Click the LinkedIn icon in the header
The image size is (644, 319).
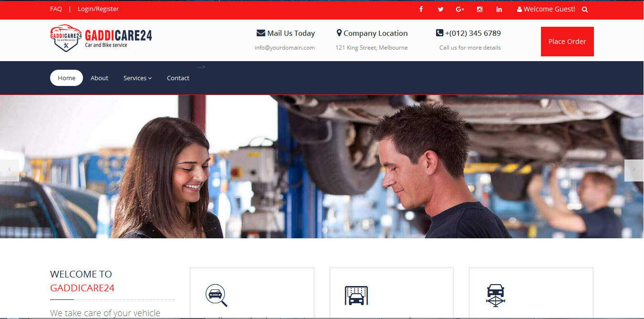499,9
